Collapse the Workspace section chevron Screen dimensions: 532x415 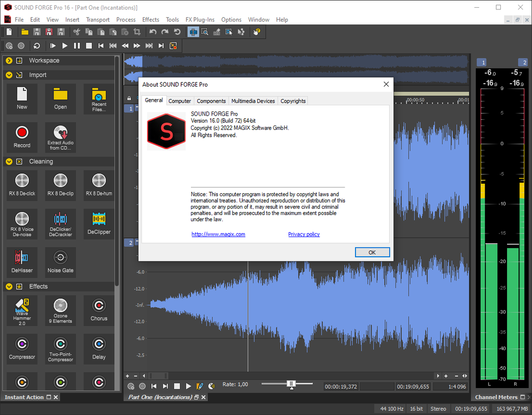pos(9,60)
